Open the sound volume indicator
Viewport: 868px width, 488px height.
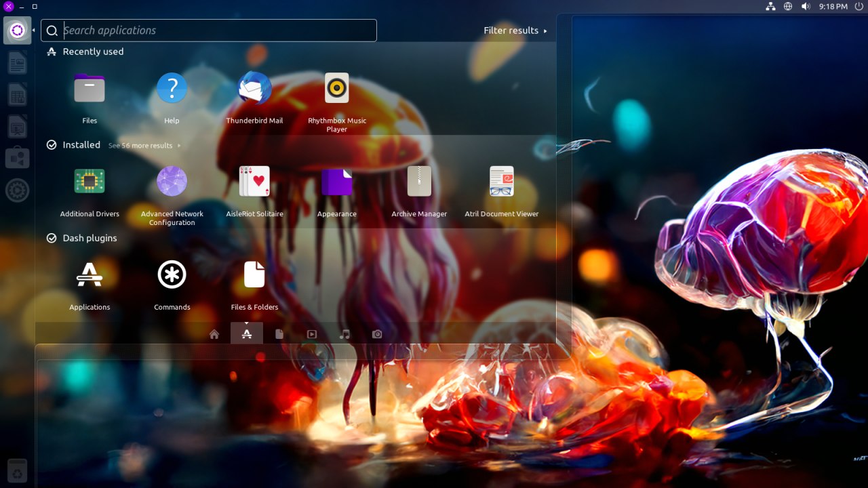click(x=806, y=6)
